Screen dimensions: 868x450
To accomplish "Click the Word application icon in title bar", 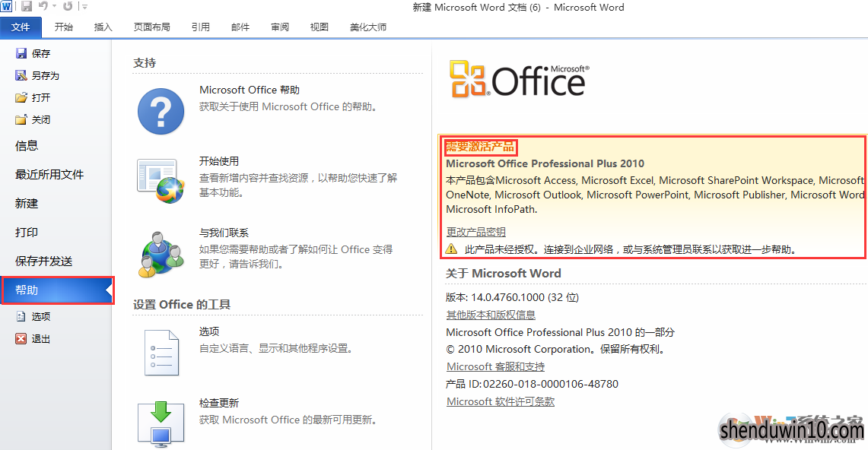I will click(x=6, y=7).
